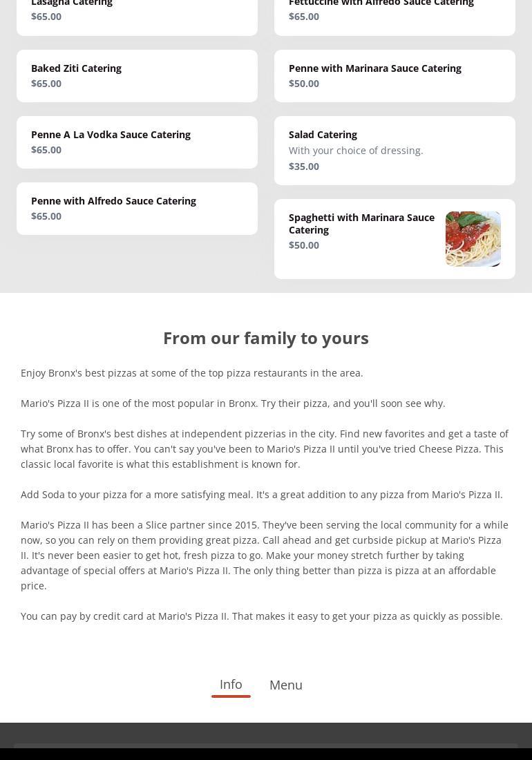Open the Baked Ziti Catering item
Viewport: 532px width, 760px height.
coord(137,76)
